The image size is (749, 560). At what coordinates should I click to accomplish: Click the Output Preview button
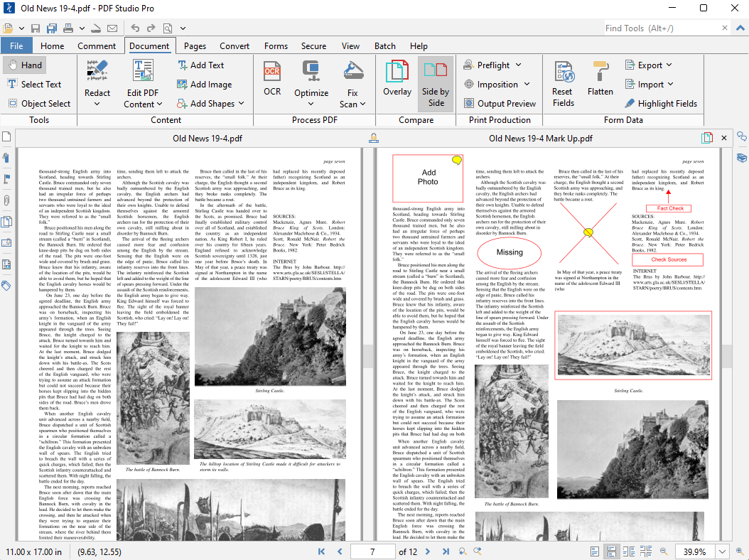[x=500, y=103]
